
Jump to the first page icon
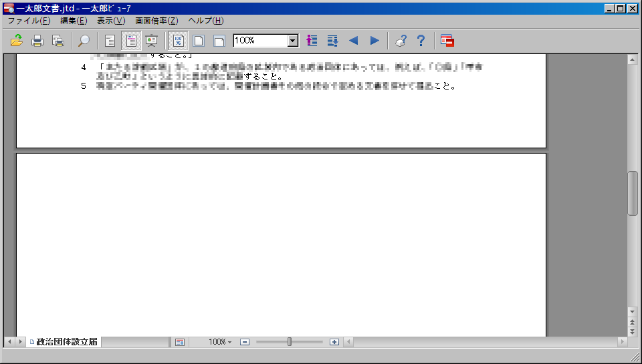(x=312, y=41)
